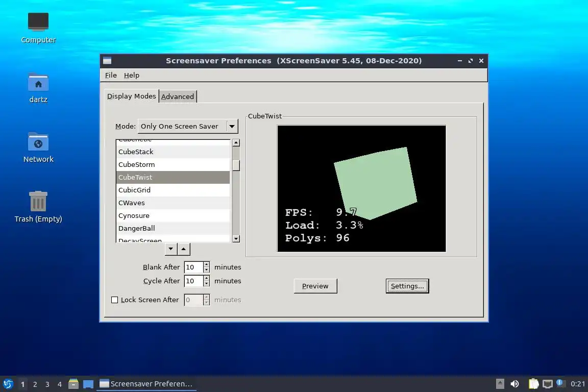Viewport: 588px width, 392px height.
Task: Click the 0:21 clock in the taskbar
Action: click(577, 384)
